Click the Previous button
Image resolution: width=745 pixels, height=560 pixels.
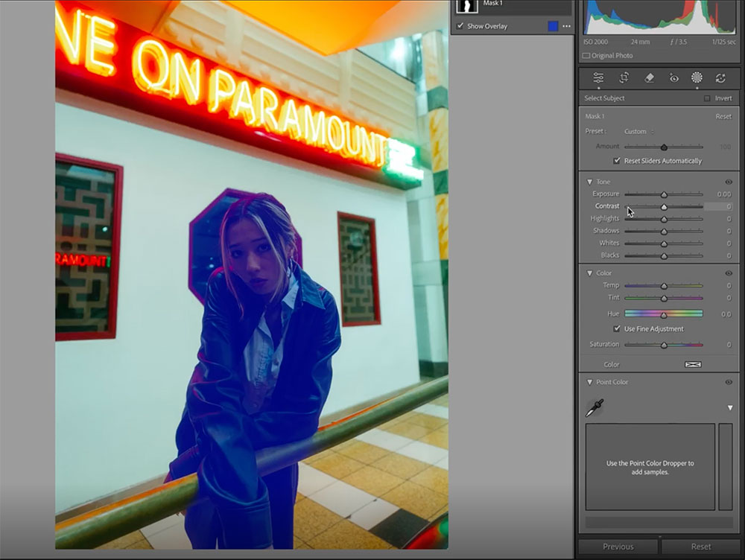(618, 547)
